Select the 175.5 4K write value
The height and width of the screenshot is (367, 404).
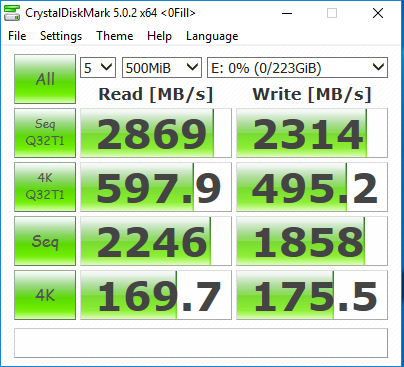pos(312,295)
